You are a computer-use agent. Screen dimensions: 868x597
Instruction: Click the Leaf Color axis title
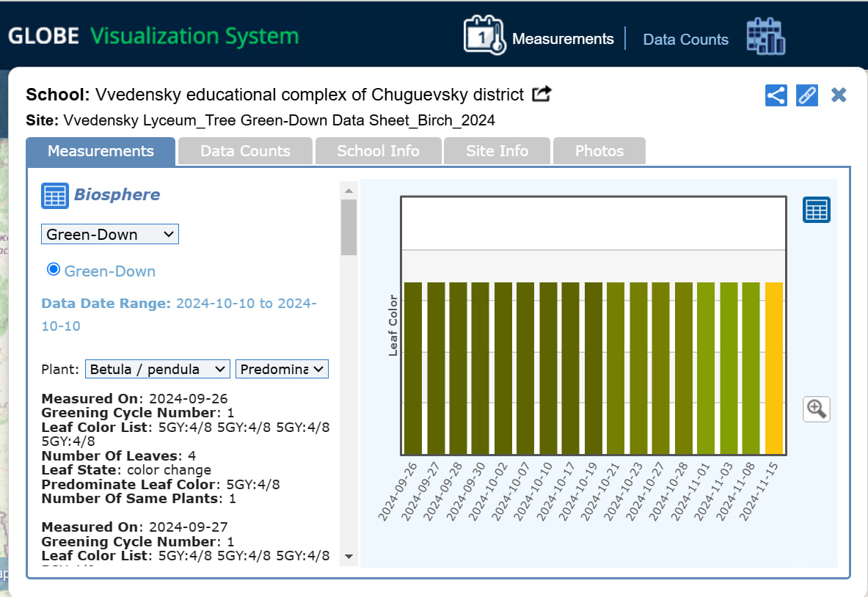pyautogui.click(x=393, y=326)
